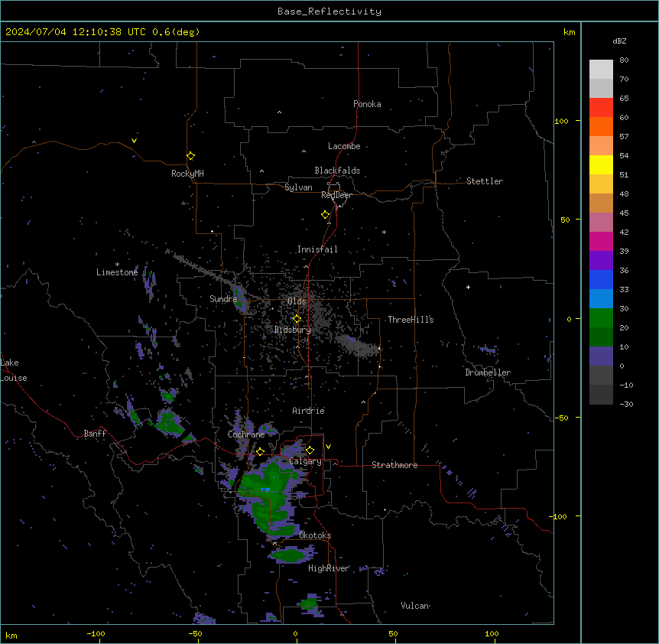Select the Didsbury town label
The width and height of the screenshot is (659, 644).
[x=293, y=330]
